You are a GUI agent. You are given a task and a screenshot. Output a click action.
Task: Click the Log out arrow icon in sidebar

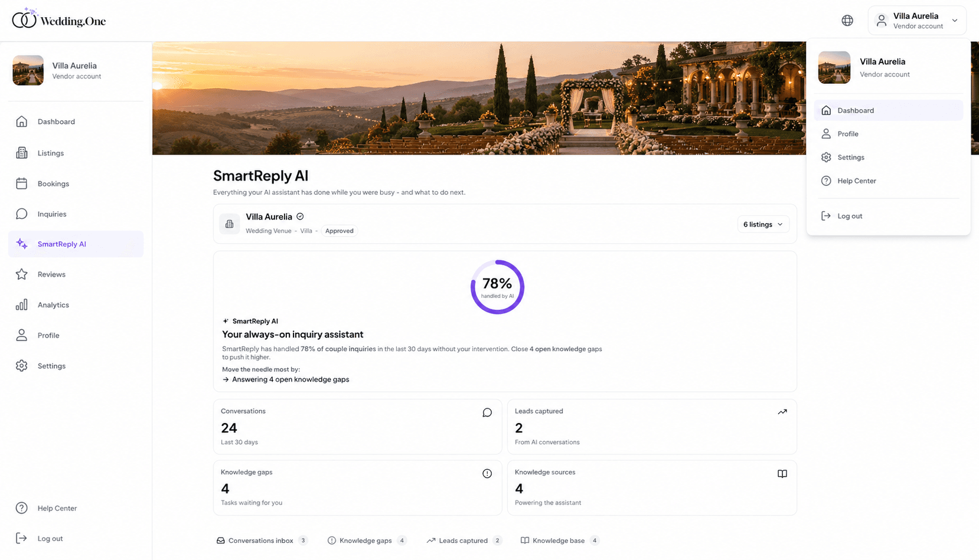[x=22, y=538]
